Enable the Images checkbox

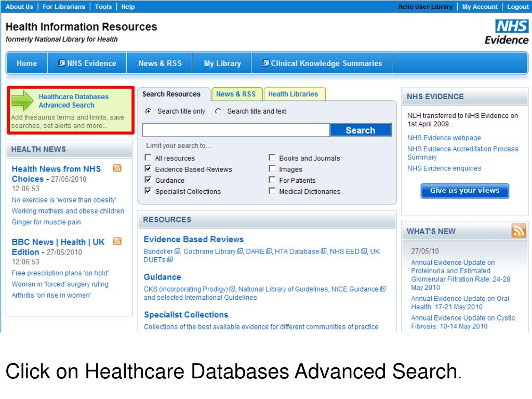272,169
